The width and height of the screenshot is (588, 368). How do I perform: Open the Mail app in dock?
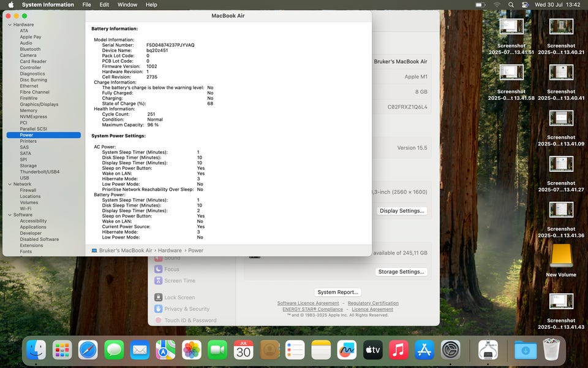[x=140, y=350]
